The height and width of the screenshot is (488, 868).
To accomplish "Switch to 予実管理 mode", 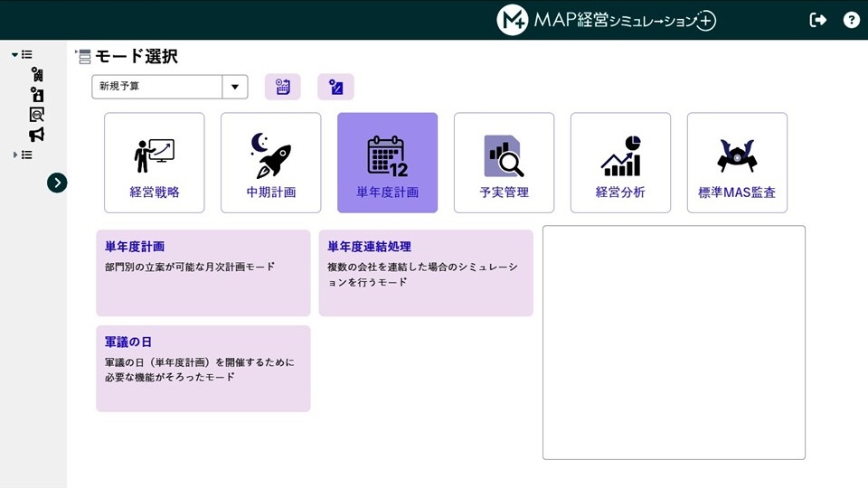I will pyautogui.click(x=504, y=163).
